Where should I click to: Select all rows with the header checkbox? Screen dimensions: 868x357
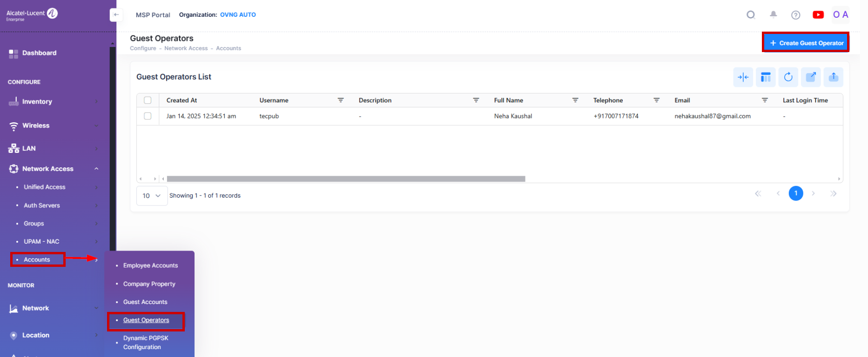[148, 100]
